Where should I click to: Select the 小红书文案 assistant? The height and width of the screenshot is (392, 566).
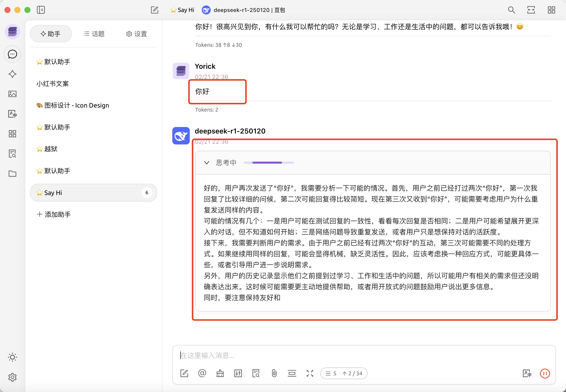[x=53, y=84]
